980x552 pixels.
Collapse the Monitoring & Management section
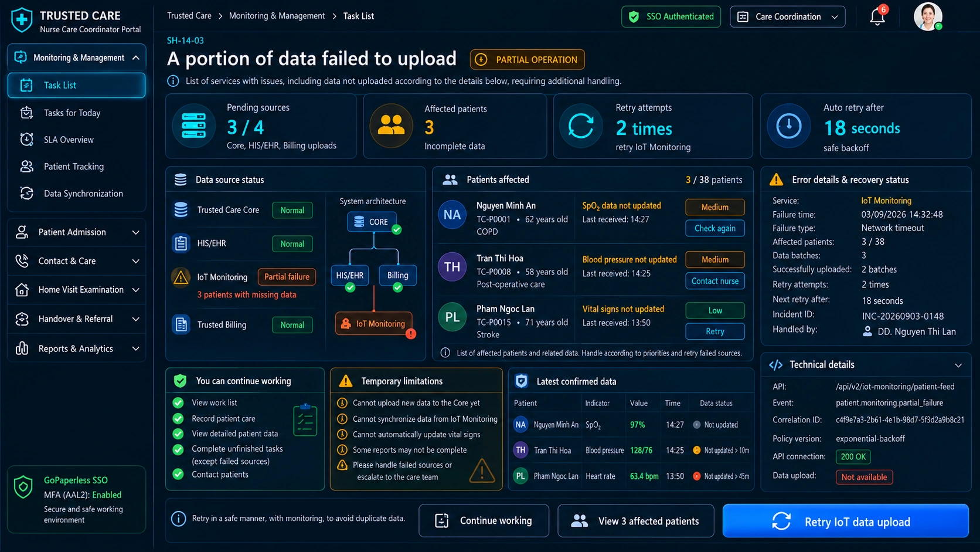77,57
